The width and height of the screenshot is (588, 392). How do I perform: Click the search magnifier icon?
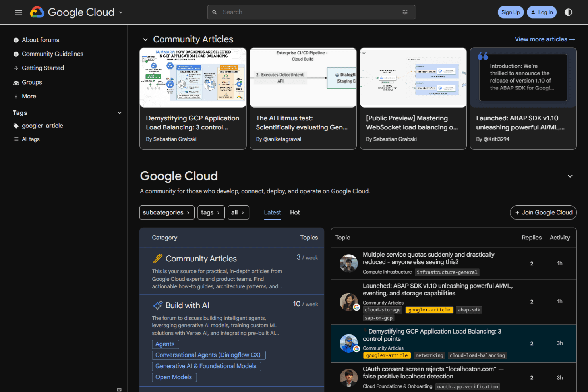[215, 12]
